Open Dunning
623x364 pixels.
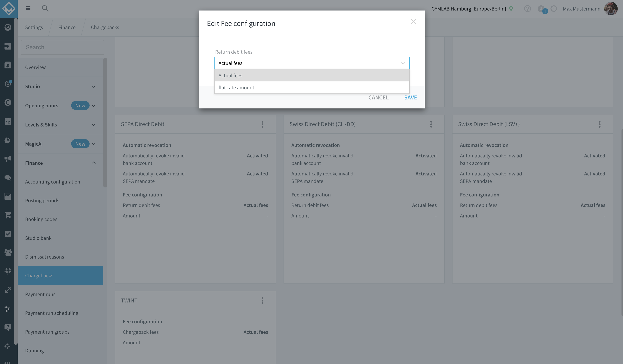(60, 351)
